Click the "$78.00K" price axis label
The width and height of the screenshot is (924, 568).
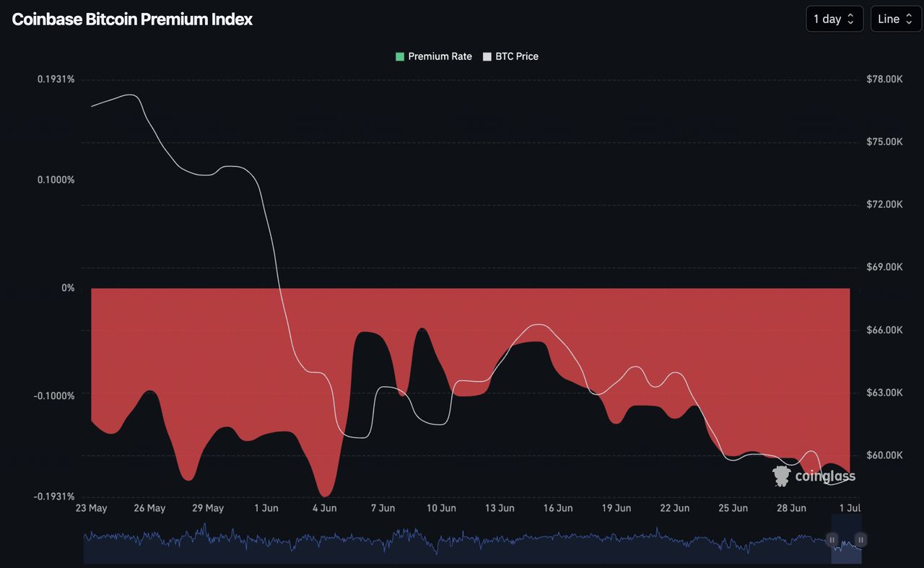(884, 79)
